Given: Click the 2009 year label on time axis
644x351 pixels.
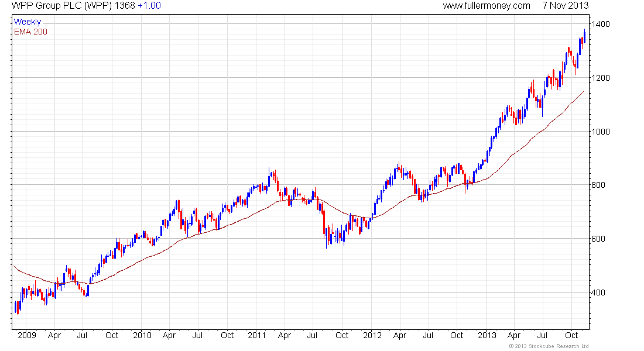Looking at the screenshot, I should pyautogui.click(x=27, y=335).
